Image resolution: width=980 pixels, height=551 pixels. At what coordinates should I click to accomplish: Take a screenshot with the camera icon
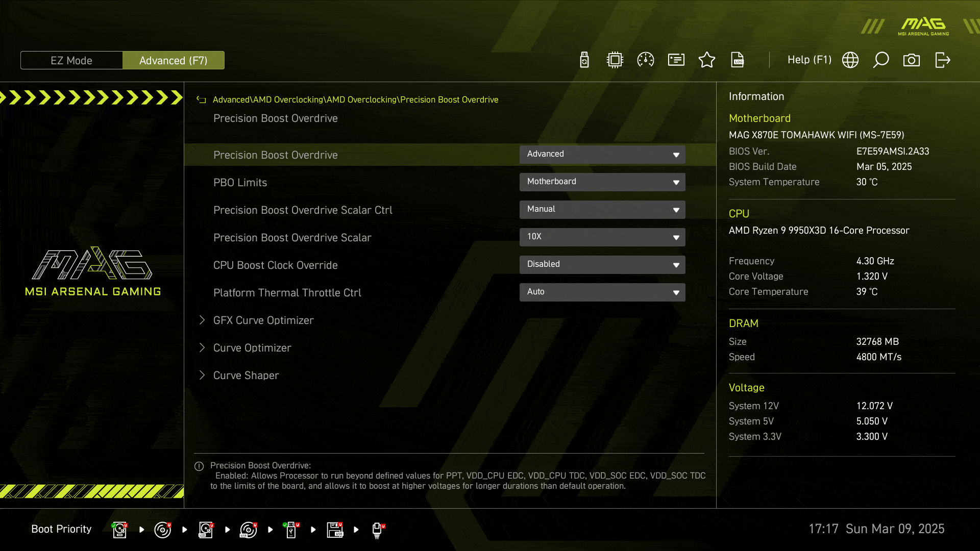912,60
